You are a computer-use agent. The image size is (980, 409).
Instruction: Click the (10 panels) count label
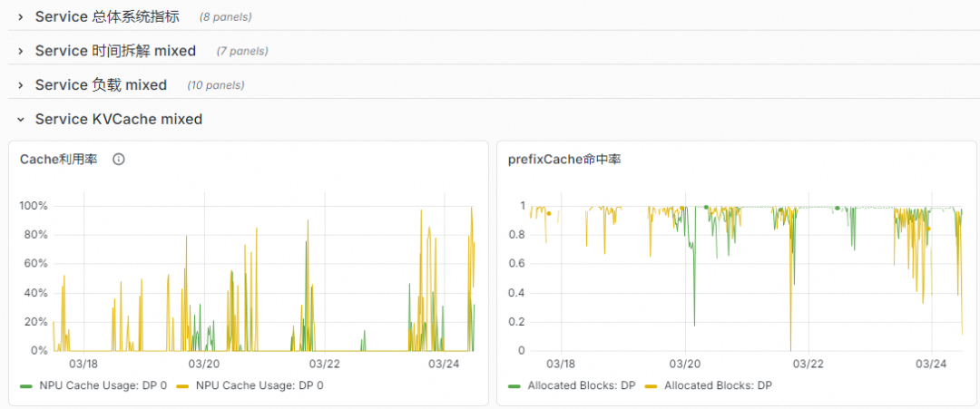[216, 85]
